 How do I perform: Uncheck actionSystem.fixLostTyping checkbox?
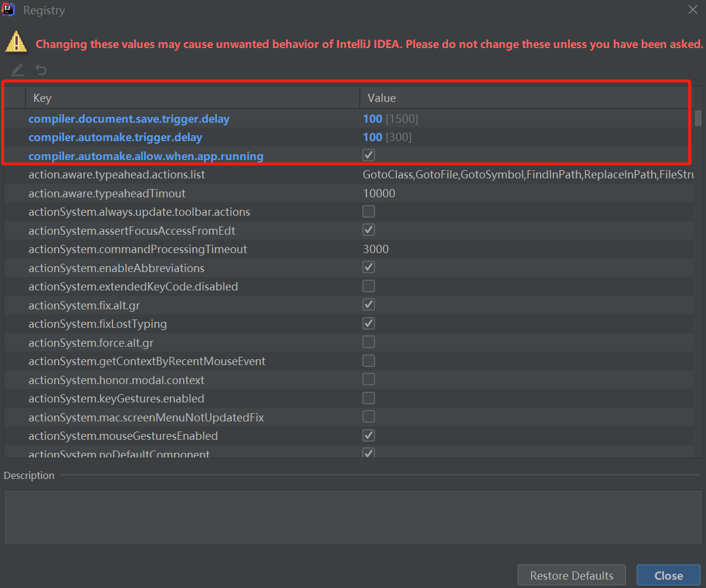click(x=369, y=323)
